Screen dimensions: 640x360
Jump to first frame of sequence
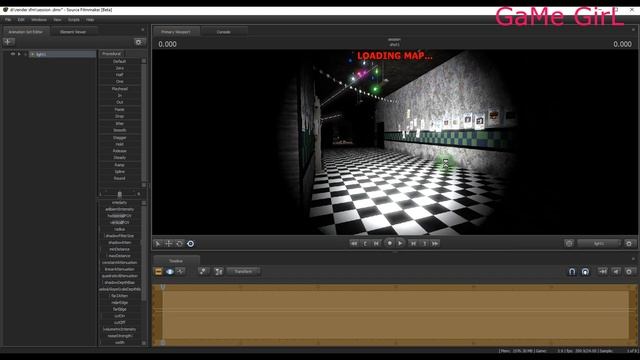point(354,243)
